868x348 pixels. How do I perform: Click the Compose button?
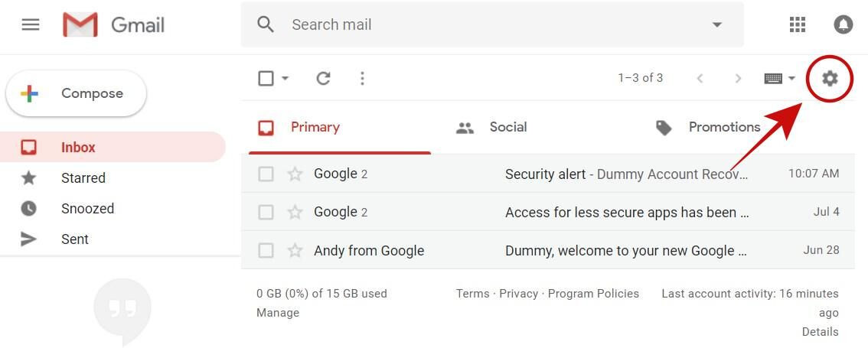pos(76,93)
